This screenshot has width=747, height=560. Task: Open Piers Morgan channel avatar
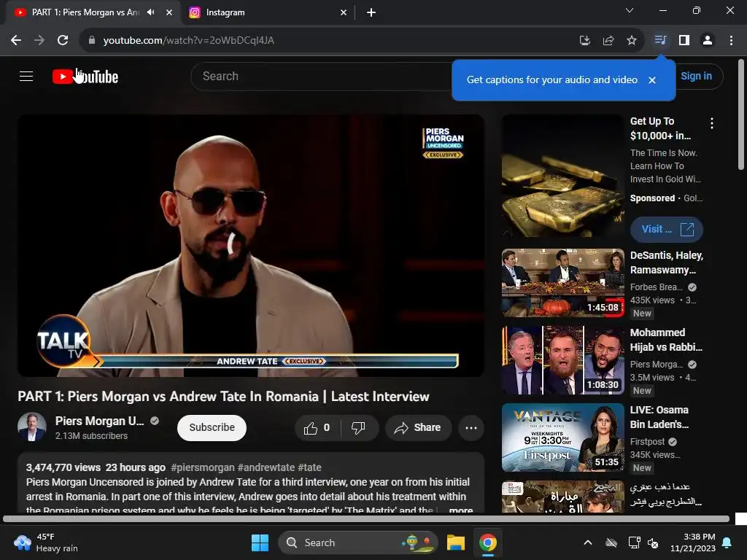click(32, 427)
